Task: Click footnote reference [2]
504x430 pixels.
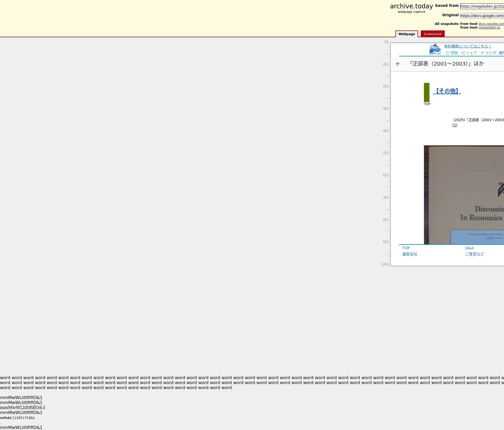Action: 455,125
